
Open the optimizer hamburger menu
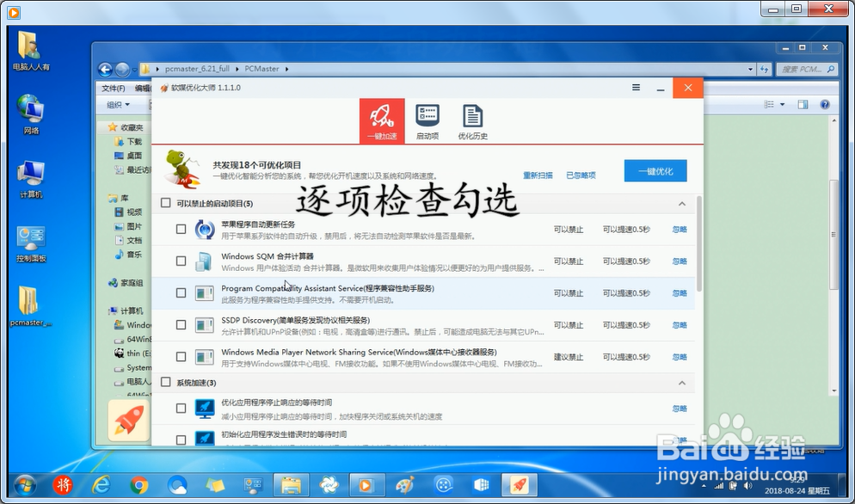[x=636, y=88]
